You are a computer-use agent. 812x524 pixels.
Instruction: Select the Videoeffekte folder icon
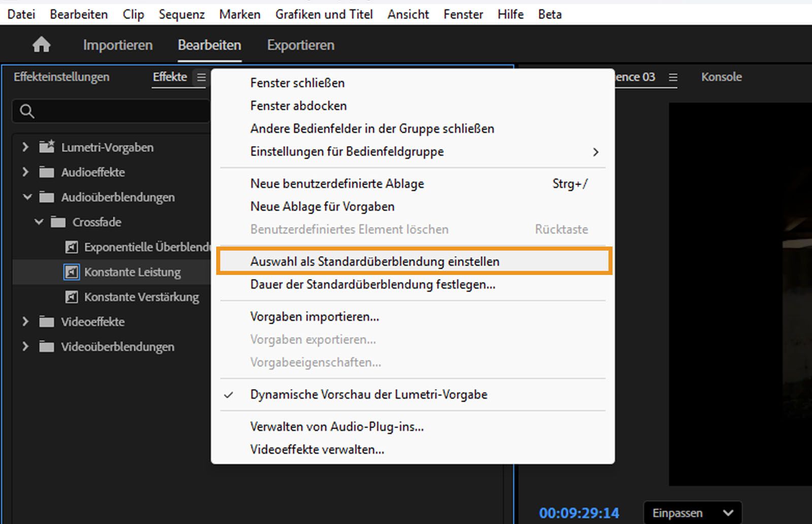click(47, 322)
